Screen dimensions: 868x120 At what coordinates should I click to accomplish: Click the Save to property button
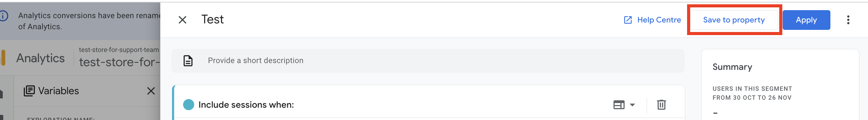pos(734,20)
